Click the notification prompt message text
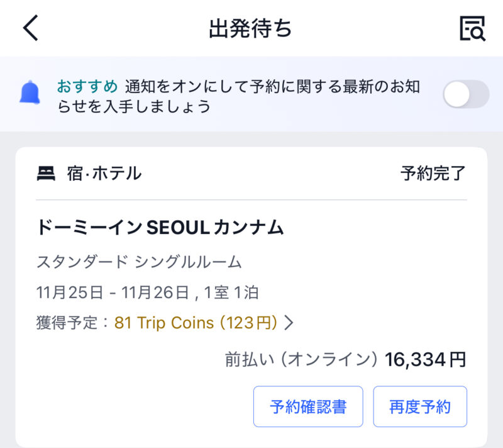503x448 pixels. click(x=251, y=96)
